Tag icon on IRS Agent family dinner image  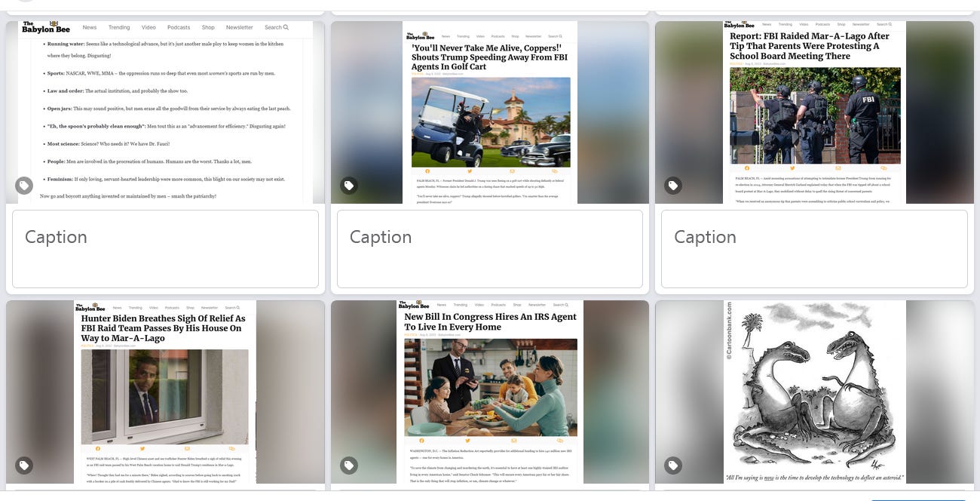349,466
